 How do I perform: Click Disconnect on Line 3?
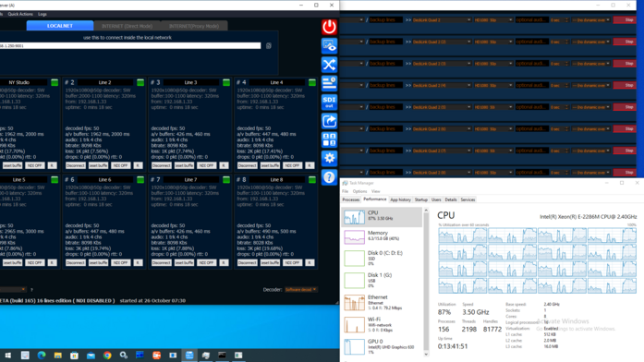(162, 165)
